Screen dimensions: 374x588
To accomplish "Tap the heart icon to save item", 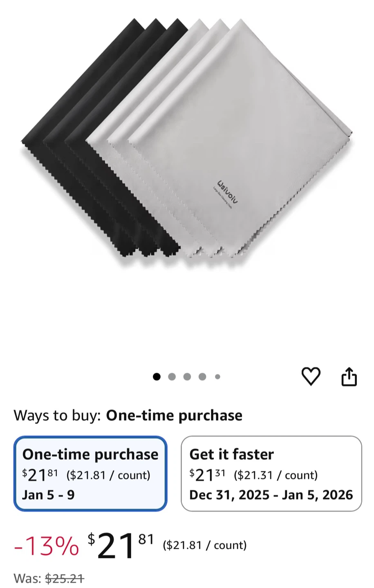I will click(311, 376).
